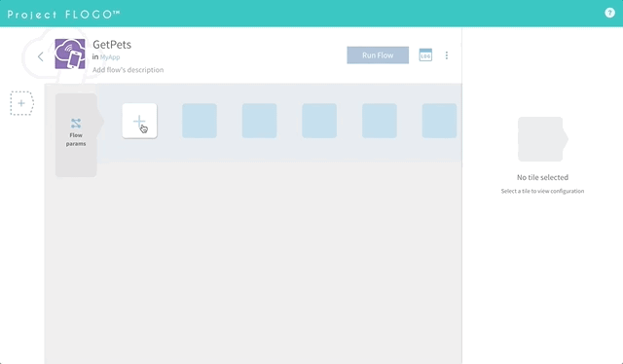Open the LOG viewer icon
The height and width of the screenshot is (364, 623).
425,55
